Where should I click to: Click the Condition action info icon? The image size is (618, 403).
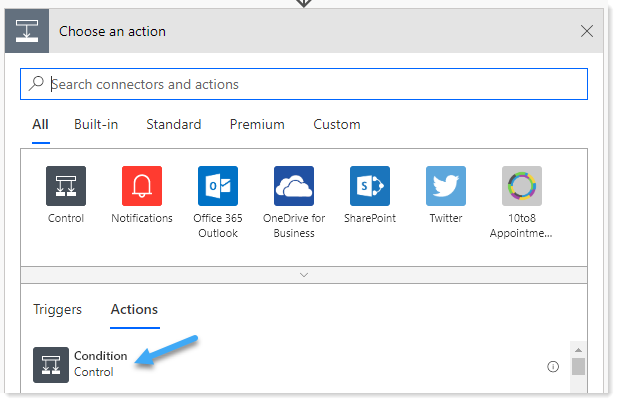point(553,367)
